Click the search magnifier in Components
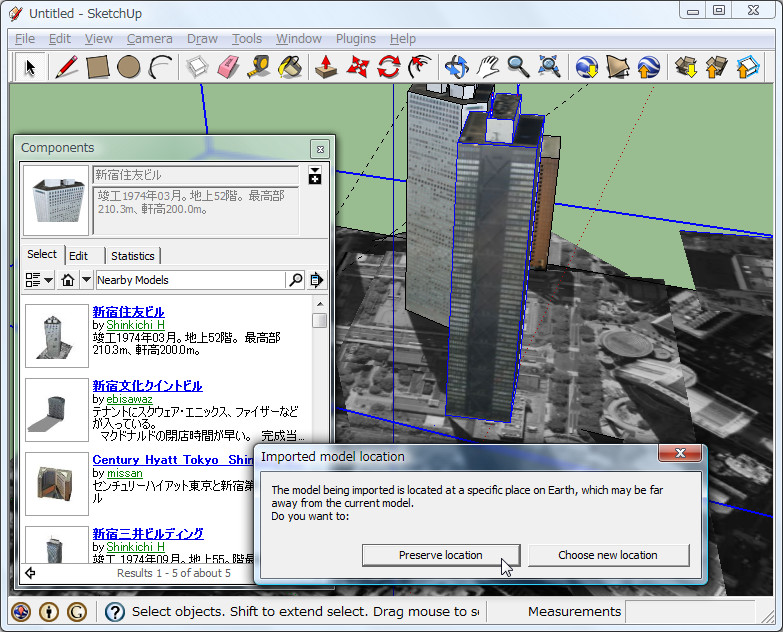783x632 pixels. (x=296, y=280)
